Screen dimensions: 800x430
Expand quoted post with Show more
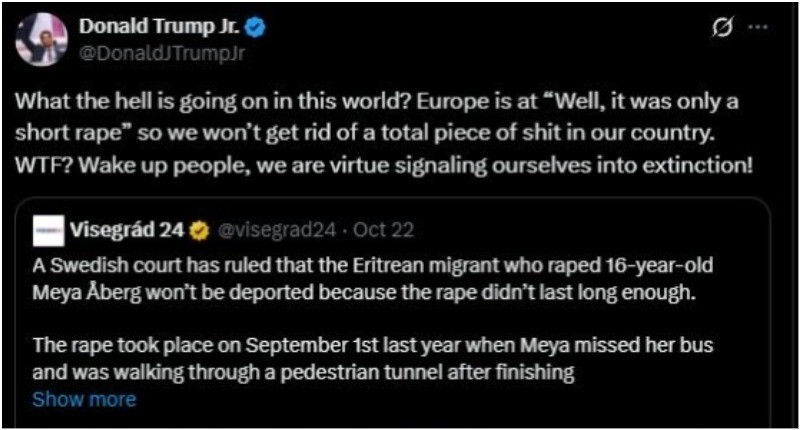click(x=84, y=399)
